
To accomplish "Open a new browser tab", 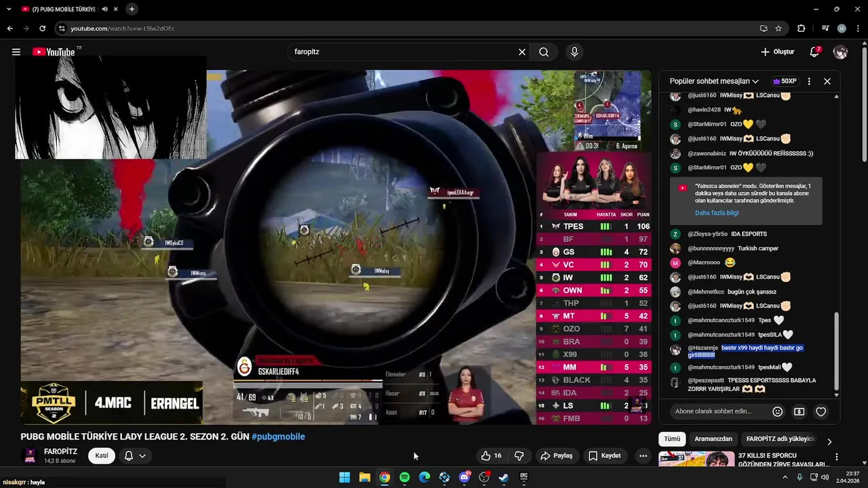I will click(132, 9).
